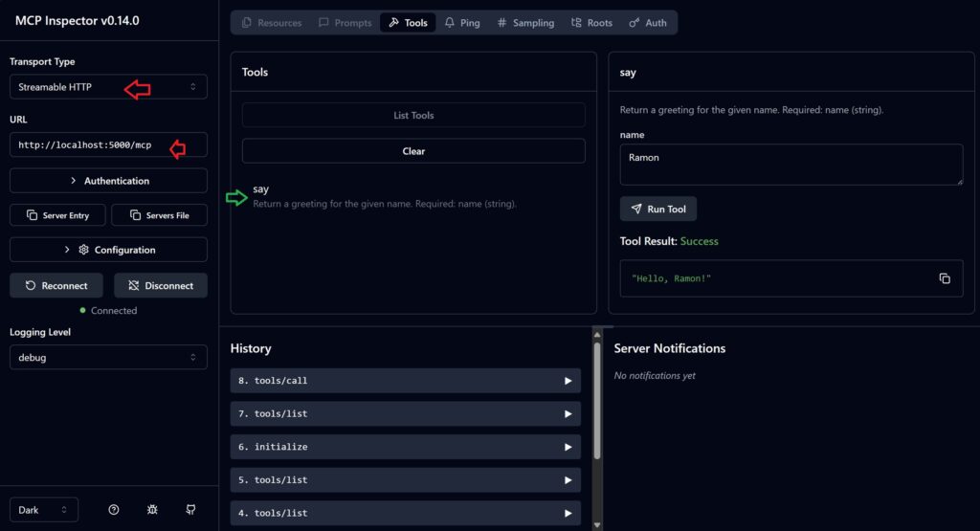The image size is (980, 531).
Task: Expand history entry 8. tools/call
Action: [x=405, y=381]
